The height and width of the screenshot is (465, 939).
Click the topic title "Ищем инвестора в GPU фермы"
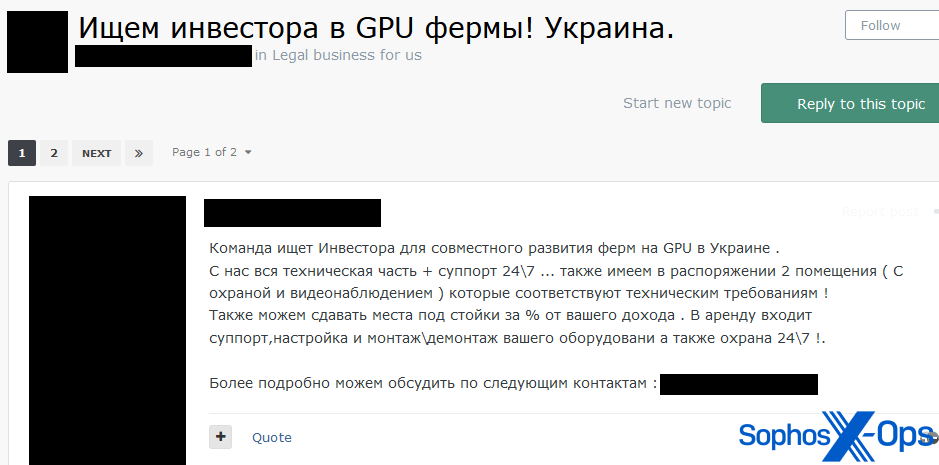(376, 28)
